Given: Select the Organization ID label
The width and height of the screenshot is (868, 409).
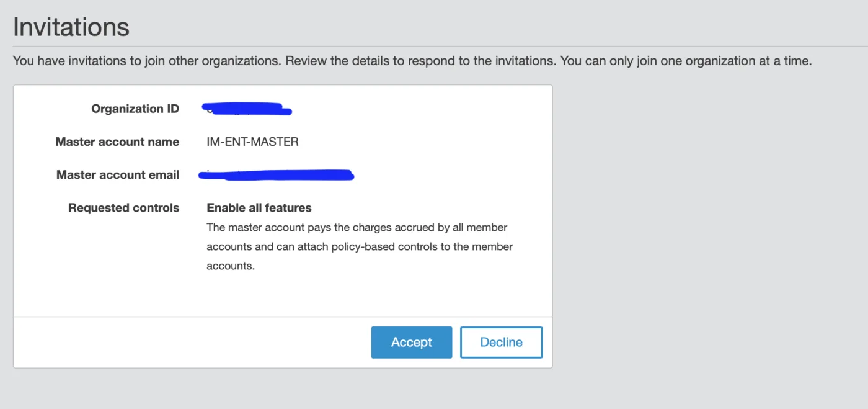Looking at the screenshot, I should click(x=135, y=109).
